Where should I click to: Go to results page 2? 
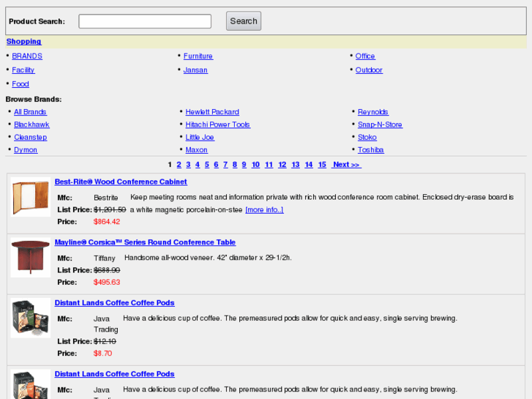[179, 165]
